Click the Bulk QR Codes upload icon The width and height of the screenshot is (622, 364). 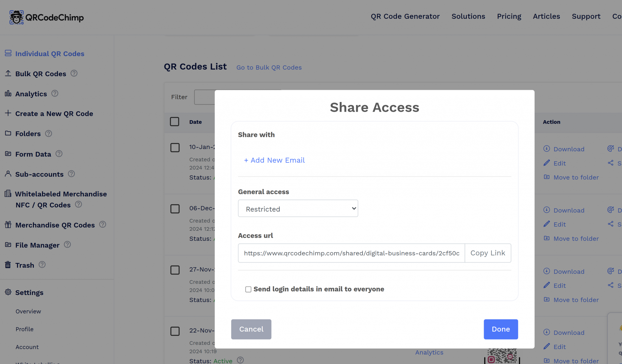pyautogui.click(x=8, y=73)
